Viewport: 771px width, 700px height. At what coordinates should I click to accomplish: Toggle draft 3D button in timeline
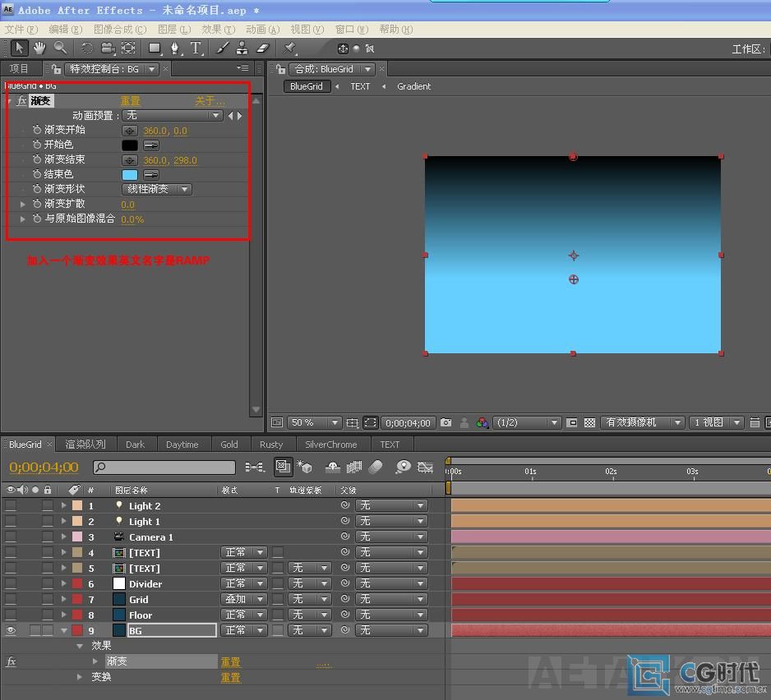click(304, 467)
